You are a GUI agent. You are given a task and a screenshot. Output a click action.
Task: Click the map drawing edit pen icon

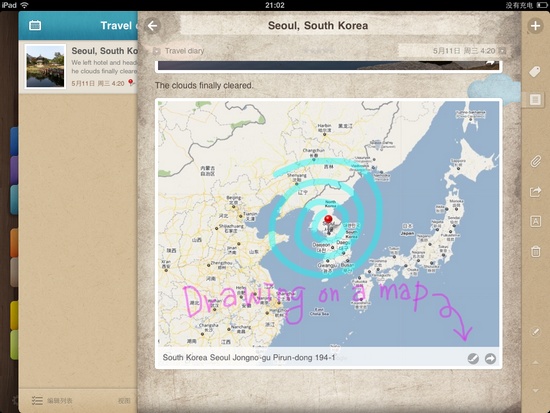pos(473,358)
